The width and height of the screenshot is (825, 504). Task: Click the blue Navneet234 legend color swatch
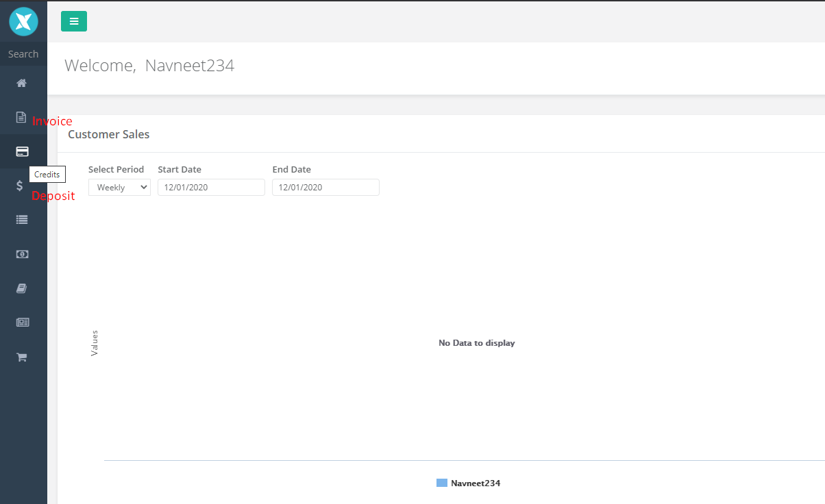pos(442,483)
